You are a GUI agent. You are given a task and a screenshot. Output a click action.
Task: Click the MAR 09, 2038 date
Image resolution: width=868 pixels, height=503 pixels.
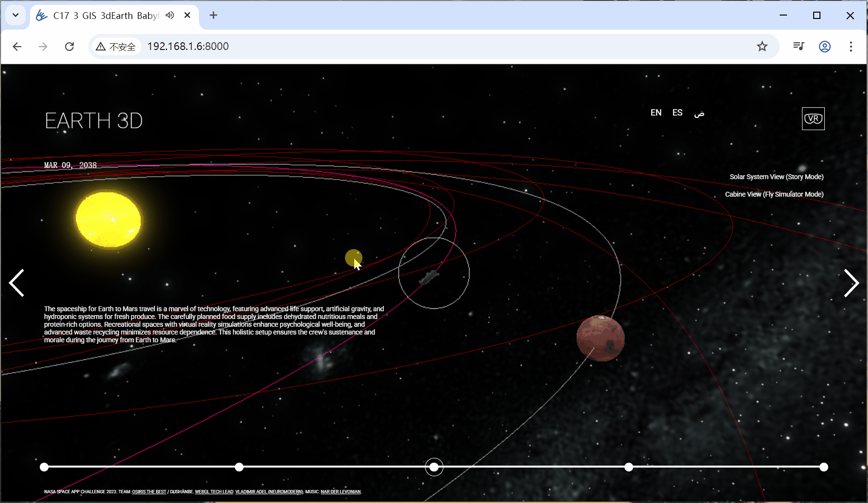click(70, 165)
